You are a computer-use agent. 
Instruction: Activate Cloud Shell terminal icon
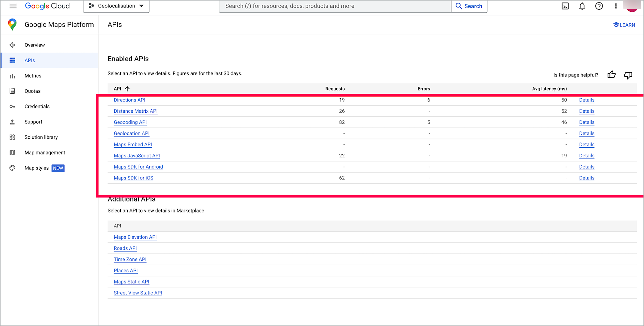(565, 6)
